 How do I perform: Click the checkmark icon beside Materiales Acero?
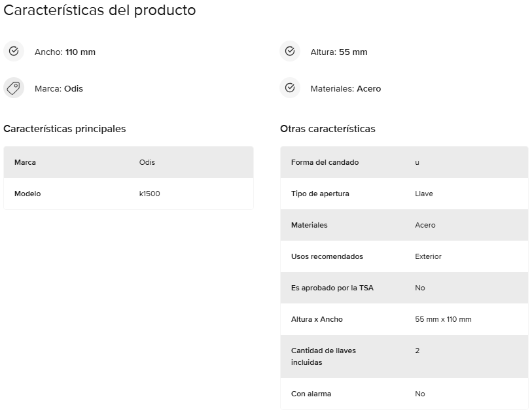[290, 88]
